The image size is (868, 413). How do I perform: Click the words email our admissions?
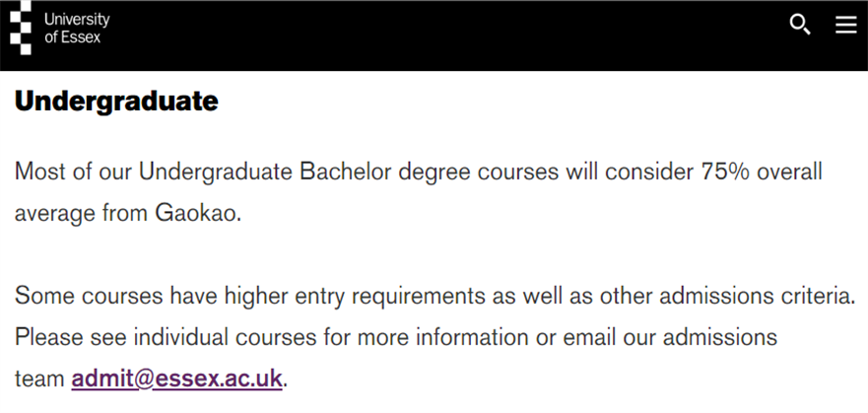(x=670, y=337)
